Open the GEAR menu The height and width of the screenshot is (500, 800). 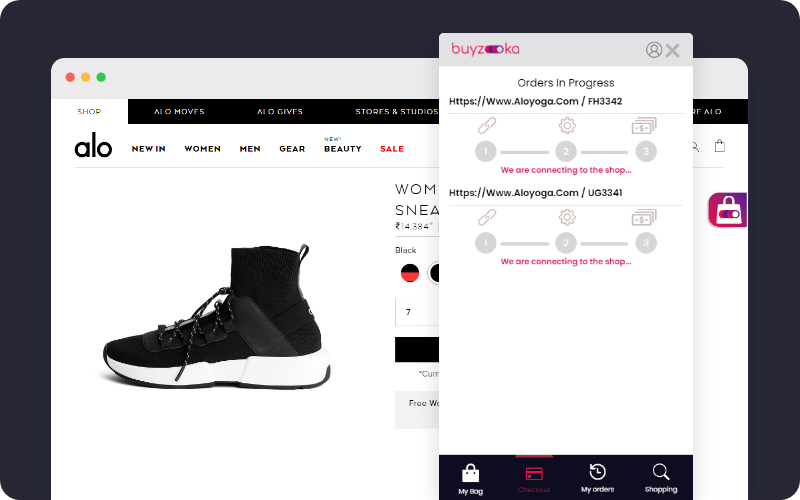(292, 149)
